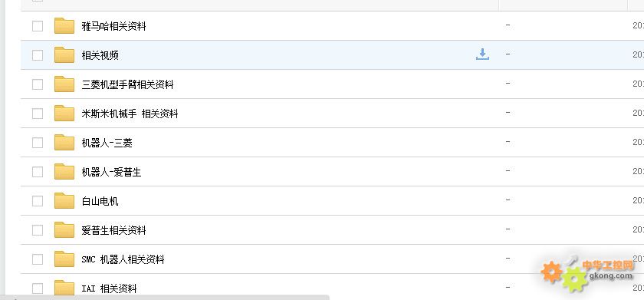Open the 白山电机 folder icon
This screenshot has height=300, width=644.
click(x=64, y=201)
